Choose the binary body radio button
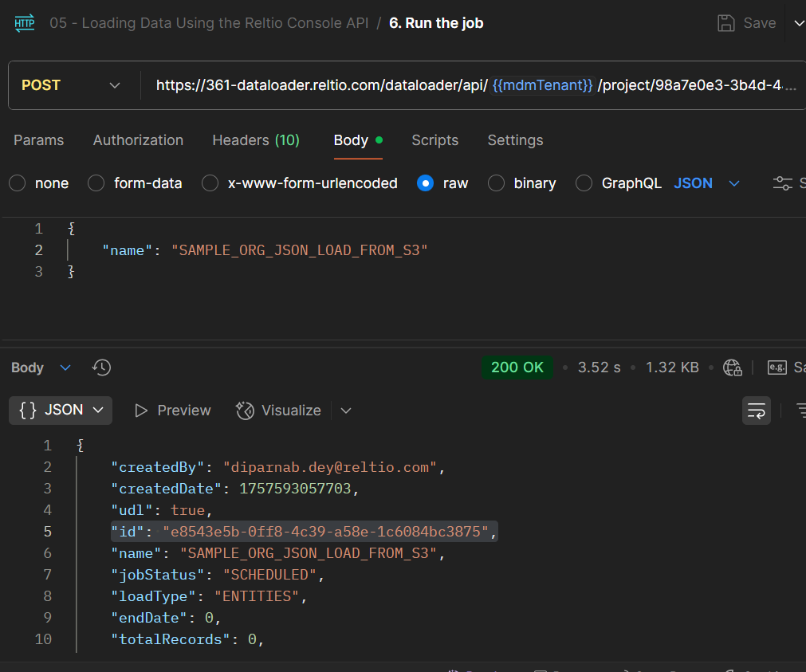Screen dimensions: 806x672 click(x=497, y=183)
